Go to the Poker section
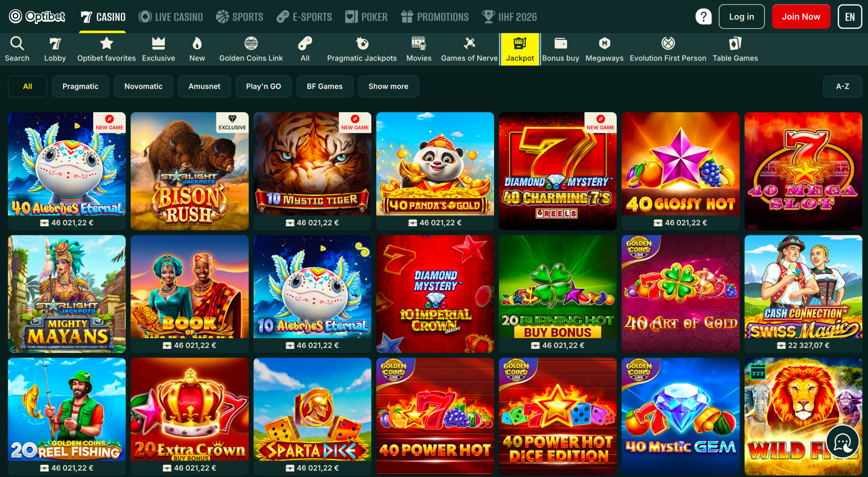This screenshot has height=477, width=868. [x=366, y=17]
